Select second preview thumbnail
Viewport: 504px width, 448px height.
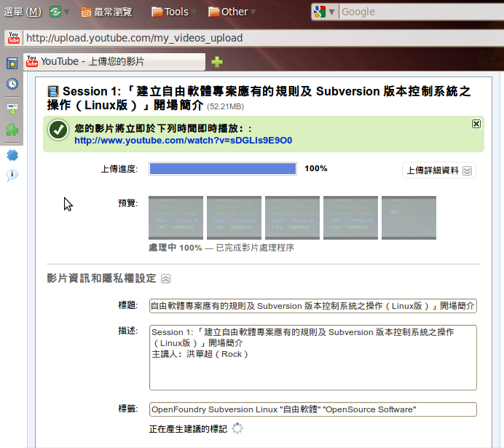point(234,218)
